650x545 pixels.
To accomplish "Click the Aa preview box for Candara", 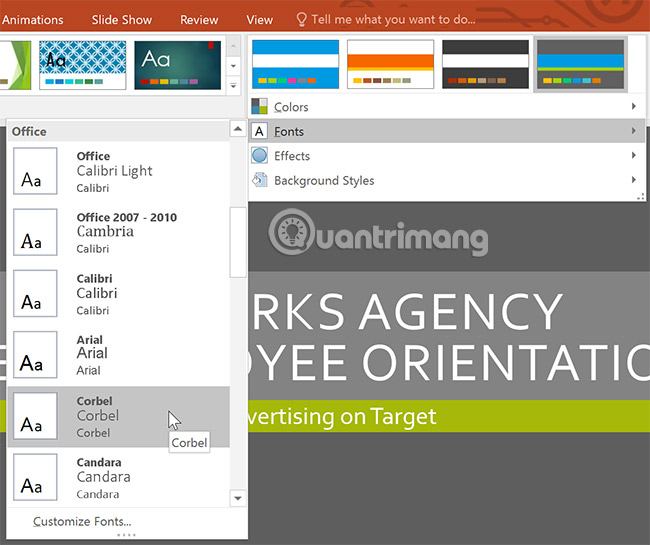I will click(x=35, y=477).
